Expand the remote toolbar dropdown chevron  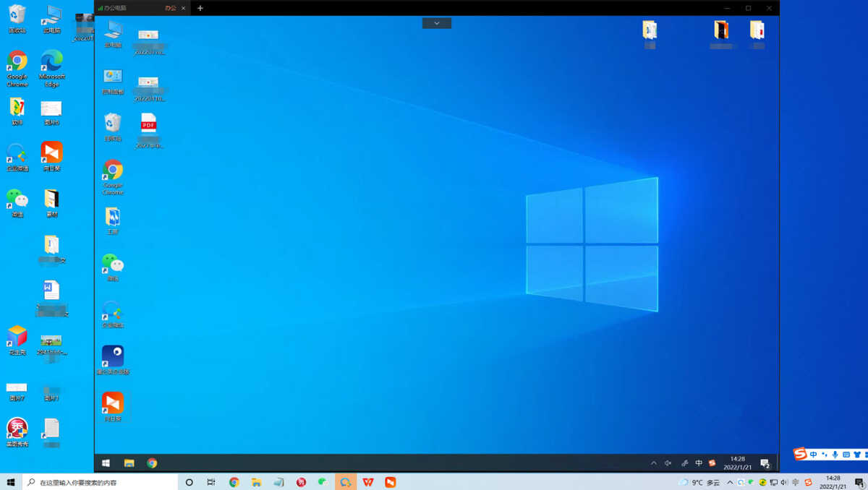point(437,23)
